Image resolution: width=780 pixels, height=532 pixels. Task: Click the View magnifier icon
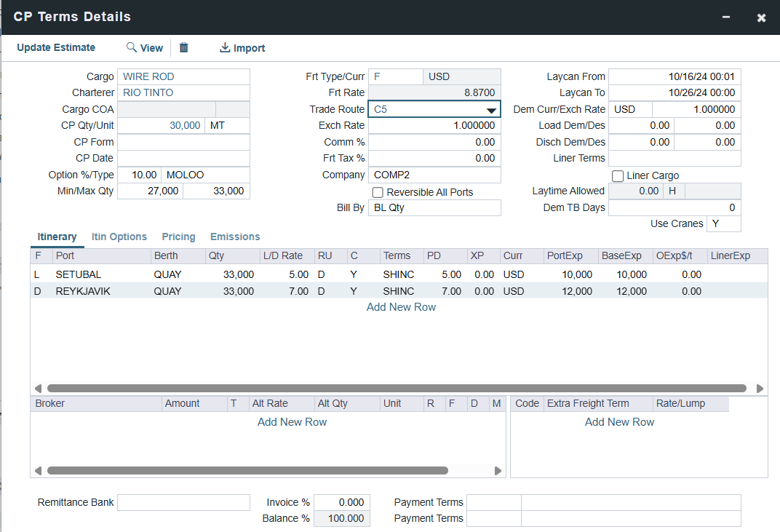pos(132,47)
